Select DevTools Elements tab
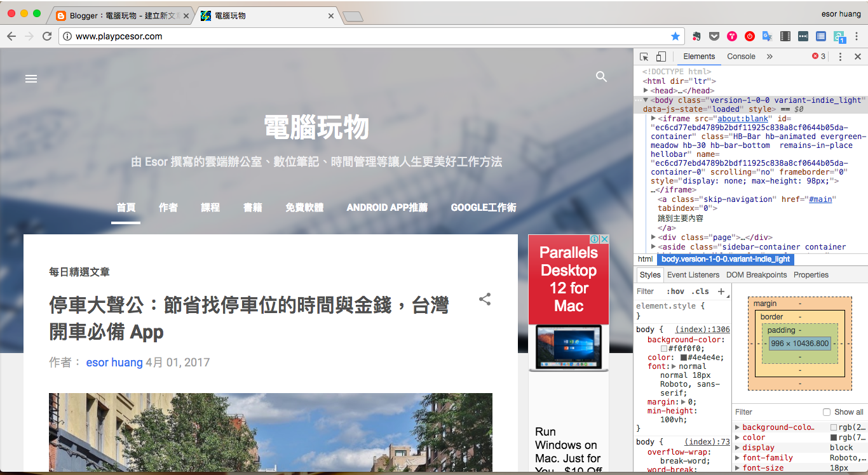 (699, 57)
